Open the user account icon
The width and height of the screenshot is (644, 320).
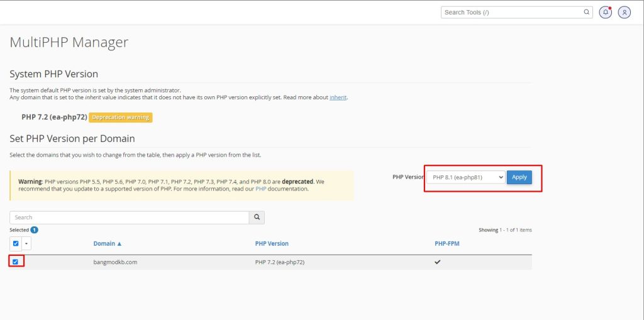coord(625,13)
